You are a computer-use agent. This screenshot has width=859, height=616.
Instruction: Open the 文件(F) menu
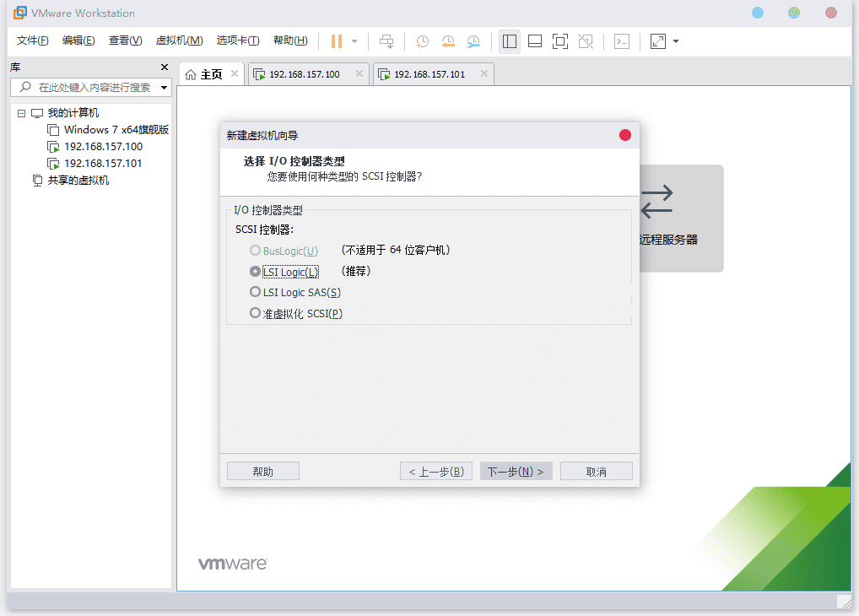[32, 41]
